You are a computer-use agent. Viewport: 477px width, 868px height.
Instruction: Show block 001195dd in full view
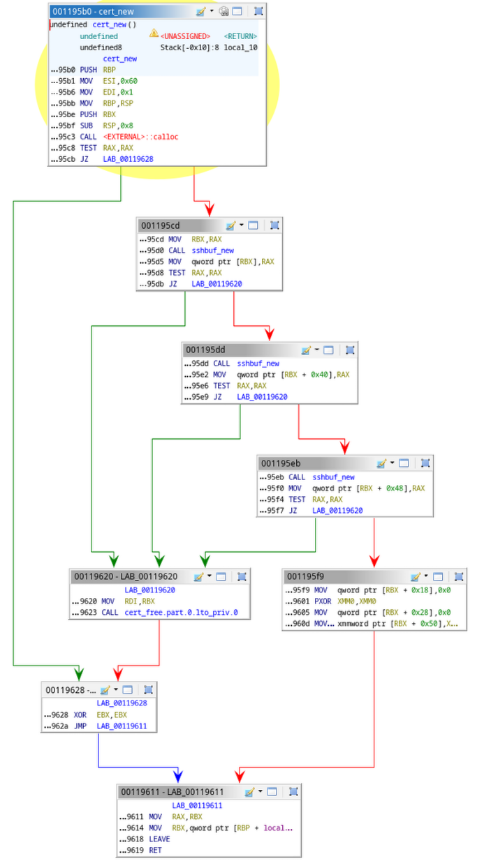[x=329, y=350]
